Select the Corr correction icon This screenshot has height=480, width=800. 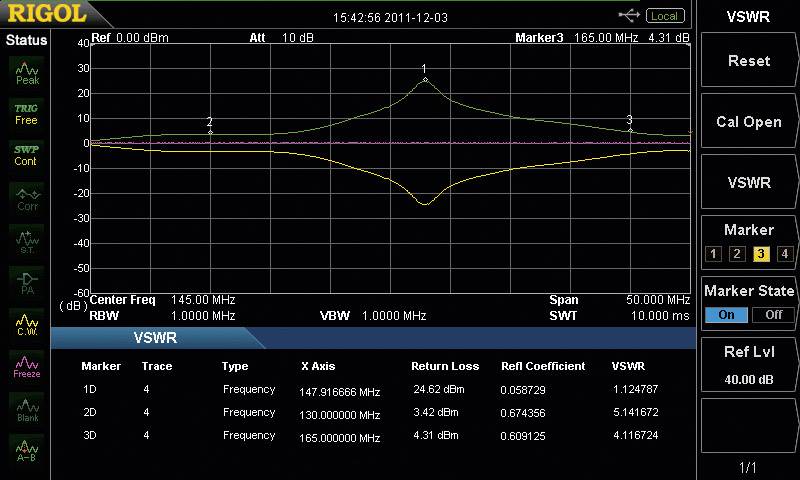pos(27,197)
